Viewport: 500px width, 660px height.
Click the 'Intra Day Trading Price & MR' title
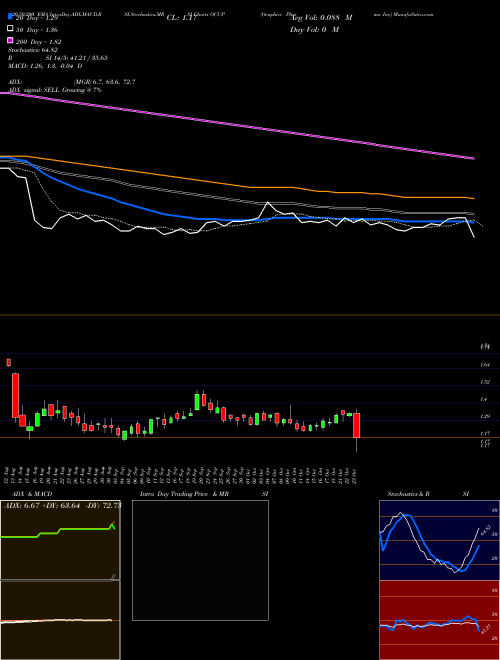click(x=184, y=494)
